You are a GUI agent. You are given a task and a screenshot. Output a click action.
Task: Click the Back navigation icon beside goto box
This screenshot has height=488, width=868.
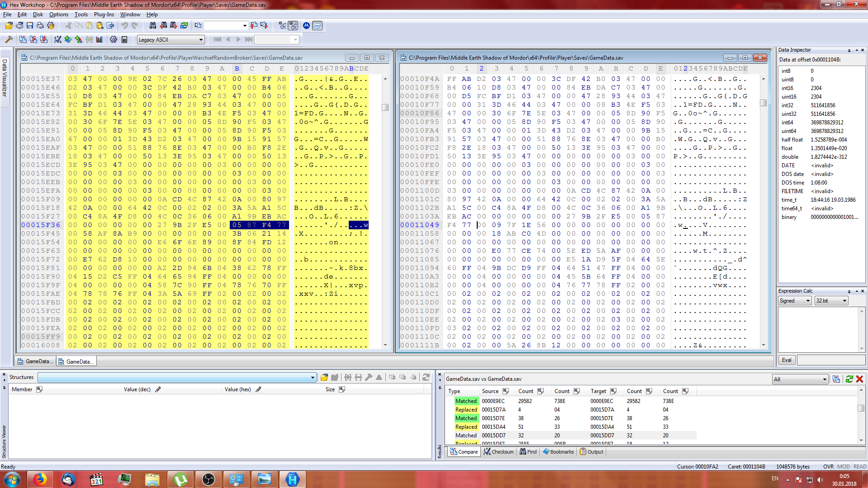pos(254,26)
